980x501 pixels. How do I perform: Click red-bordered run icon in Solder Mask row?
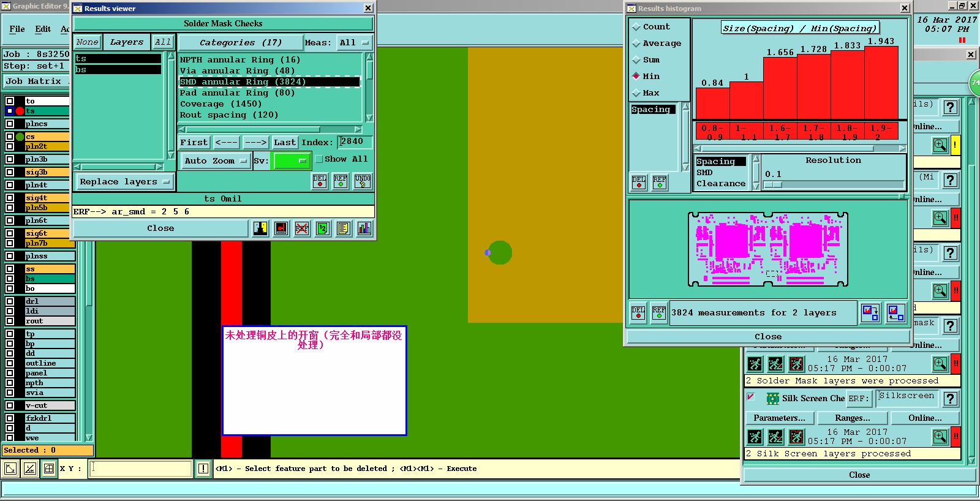click(796, 364)
